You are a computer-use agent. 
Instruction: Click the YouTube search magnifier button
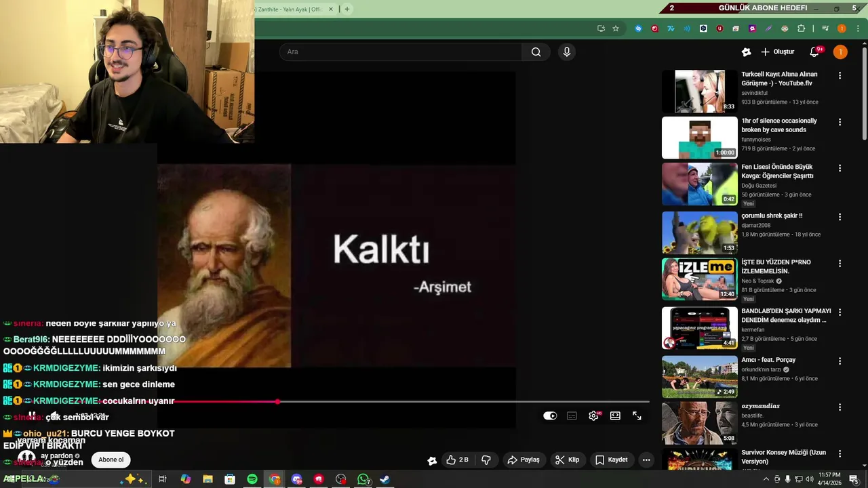536,52
